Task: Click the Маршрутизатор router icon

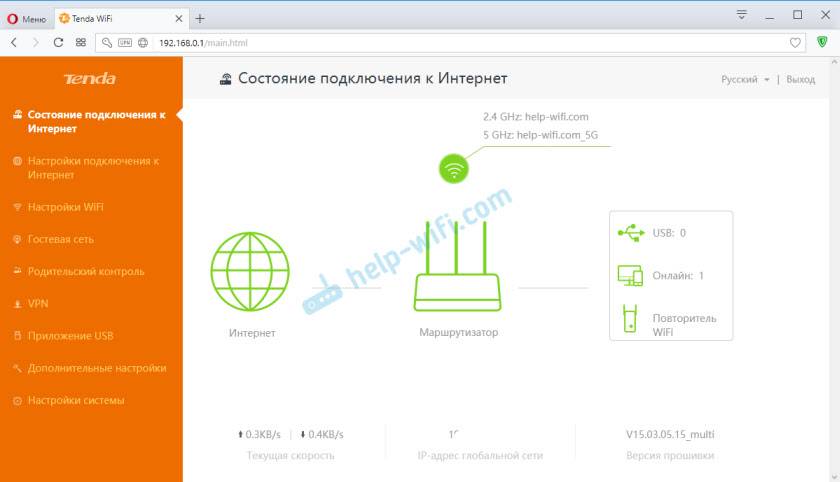Action: [457, 266]
